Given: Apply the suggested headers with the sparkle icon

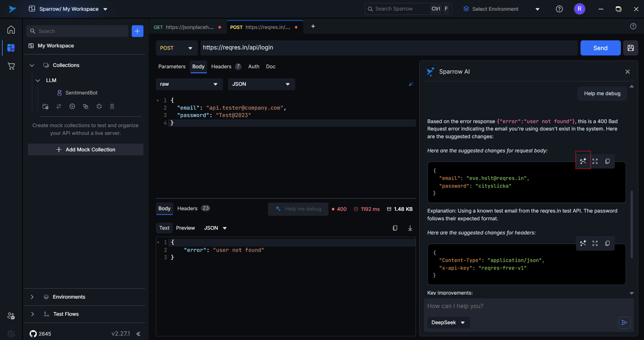Looking at the screenshot, I should 583,243.
